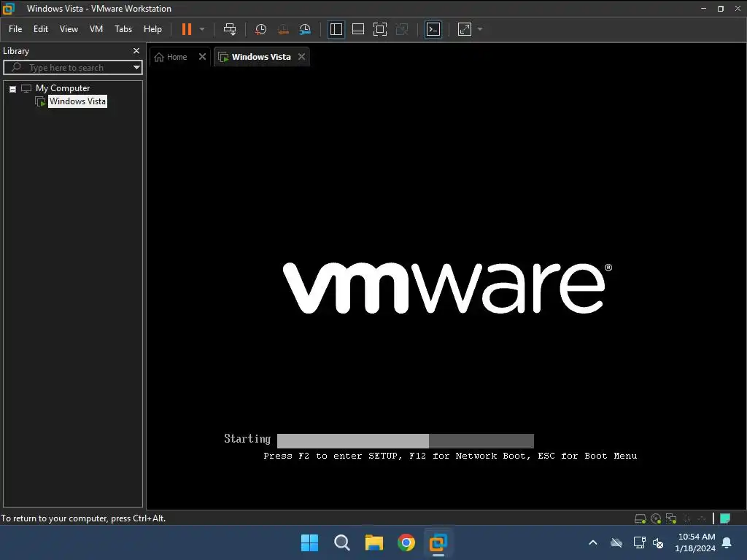
Task: Open the File menu
Action: (x=15, y=29)
